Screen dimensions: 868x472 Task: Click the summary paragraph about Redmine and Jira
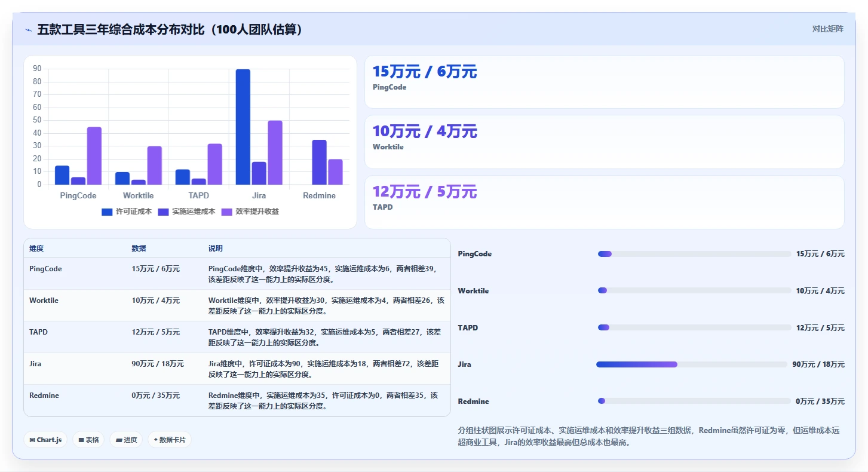tap(649, 436)
